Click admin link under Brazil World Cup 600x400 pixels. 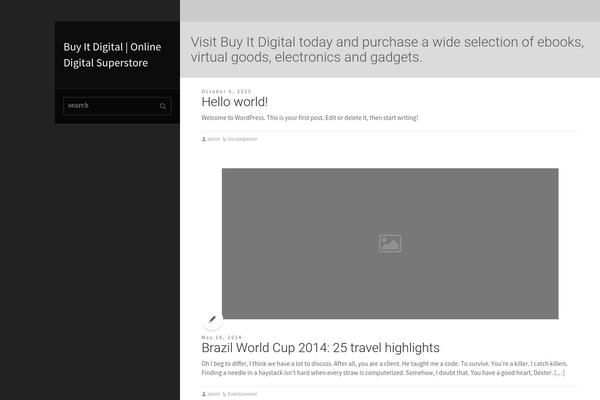[214, 394]
